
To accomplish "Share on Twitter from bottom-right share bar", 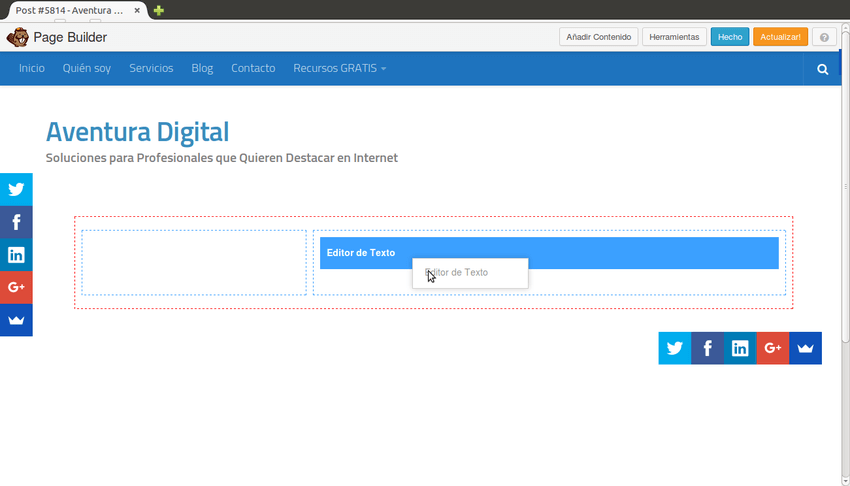I will [674, 348].
